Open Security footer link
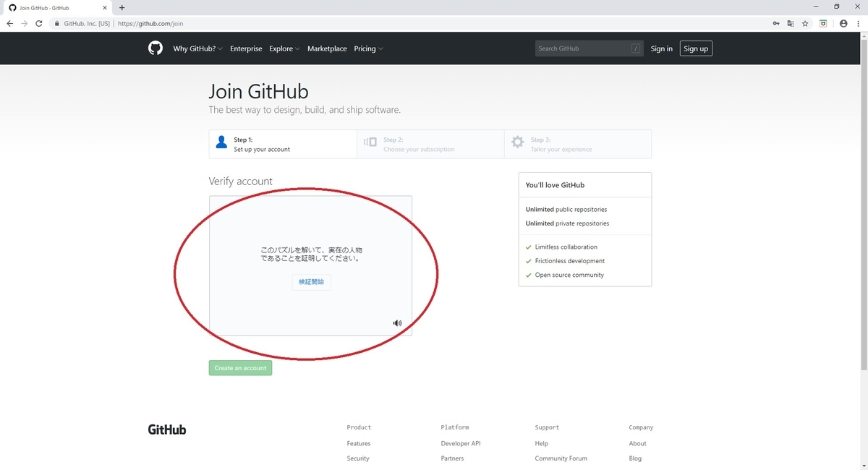Image resolution: width=868 pixels, height=470 pixels. tap(358, 458)
